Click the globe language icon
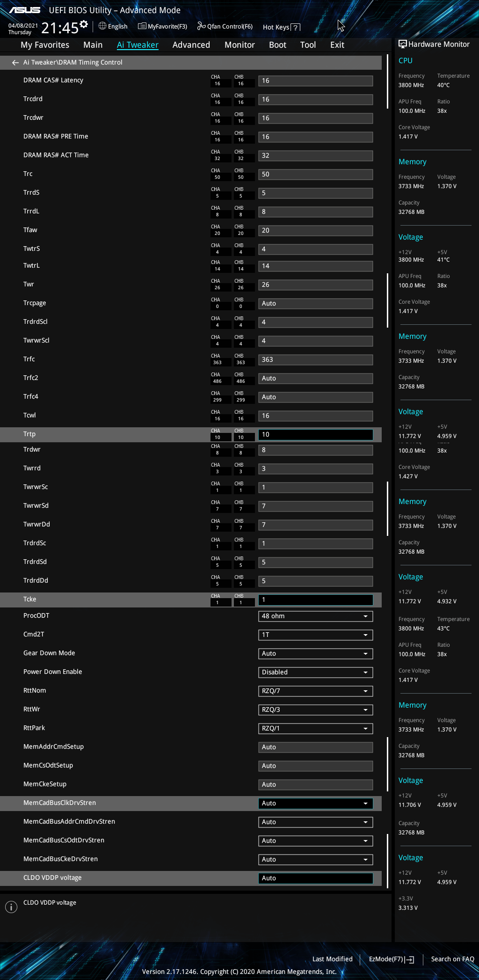The width and height of the screenshot is (479, 980). 102,26
